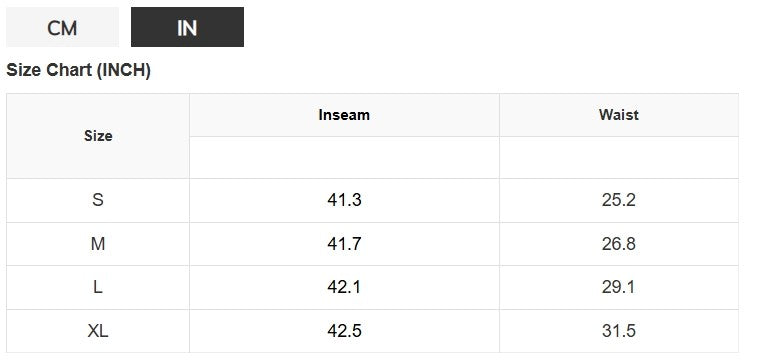Switch size chart to CM units
Viewport: 766px width, 364px height.
pyautogui.click(x=62, y=27)
